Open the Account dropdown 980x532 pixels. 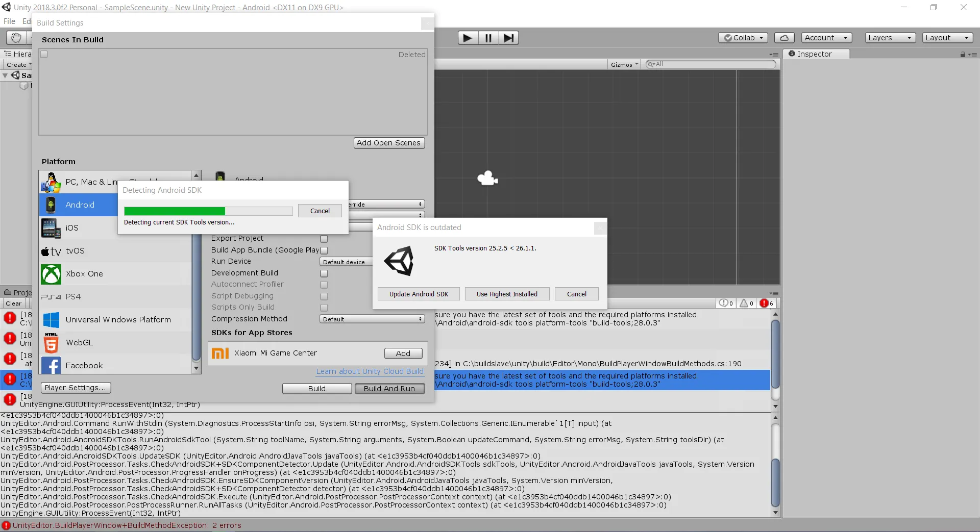point(826,38)
